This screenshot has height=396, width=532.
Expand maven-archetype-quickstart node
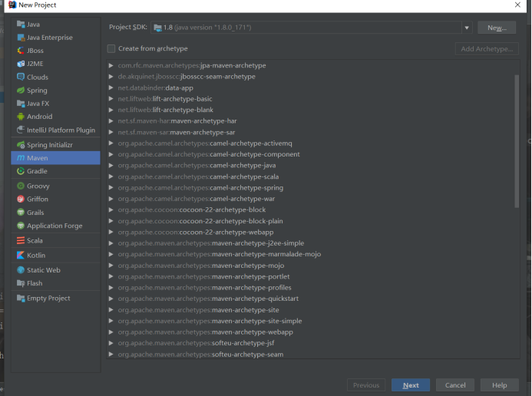111,299
